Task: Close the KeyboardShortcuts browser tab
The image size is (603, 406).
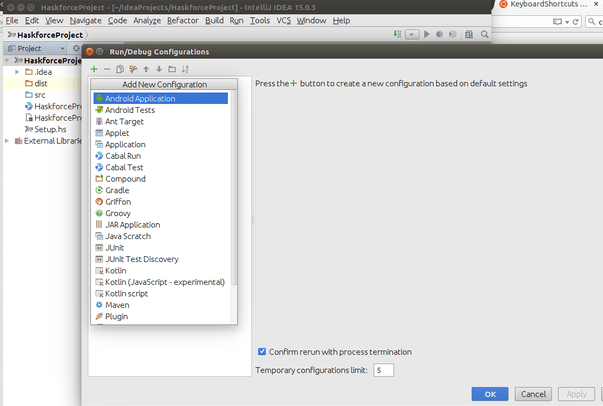Action: point(596,4)
